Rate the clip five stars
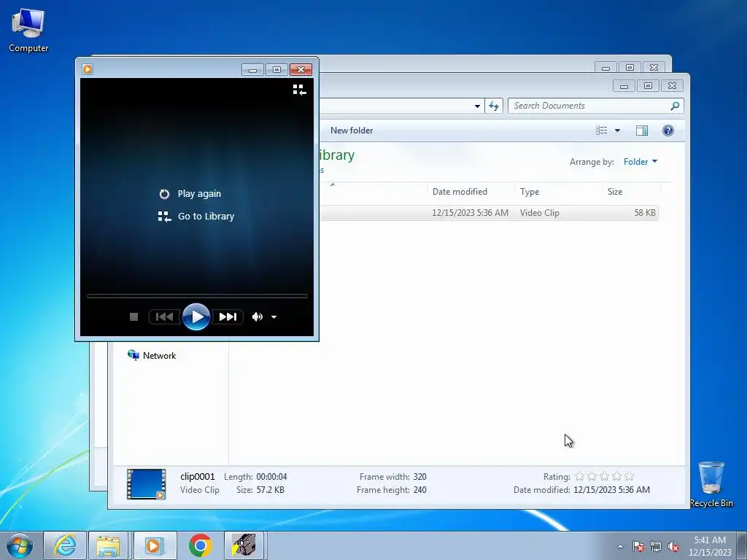Image resolution: width=747 pixels, height=560 pixels. pos(630,476)
